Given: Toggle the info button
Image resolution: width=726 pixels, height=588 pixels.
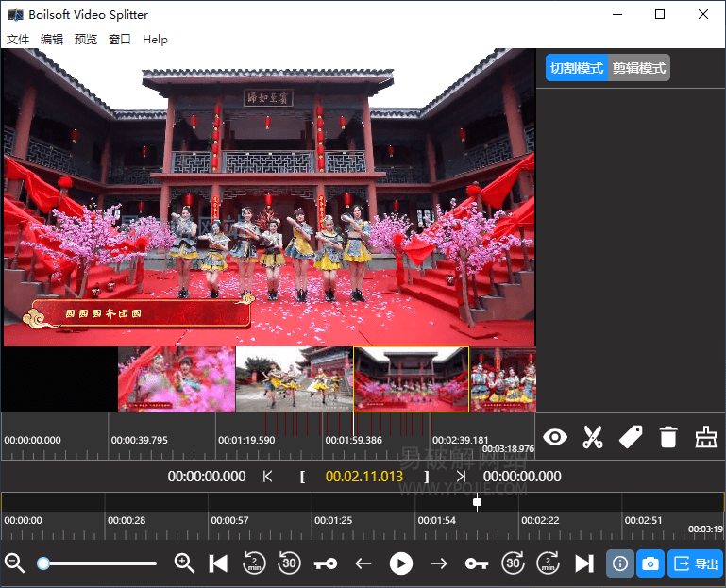Looking at the screenshot, I should tap(620, 563).
